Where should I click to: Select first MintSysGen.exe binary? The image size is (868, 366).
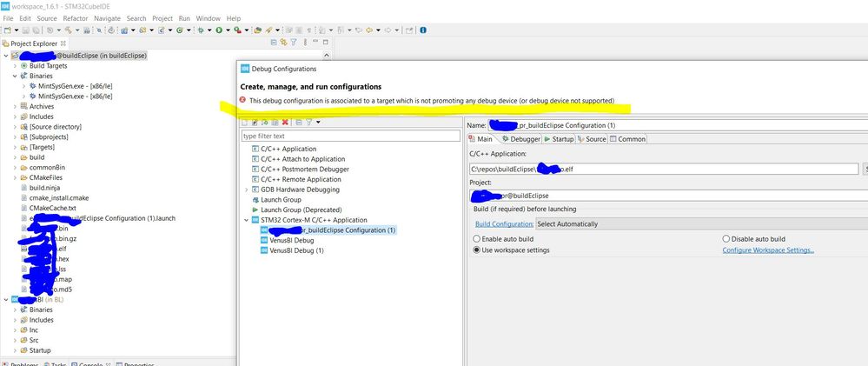coord(76,86)
